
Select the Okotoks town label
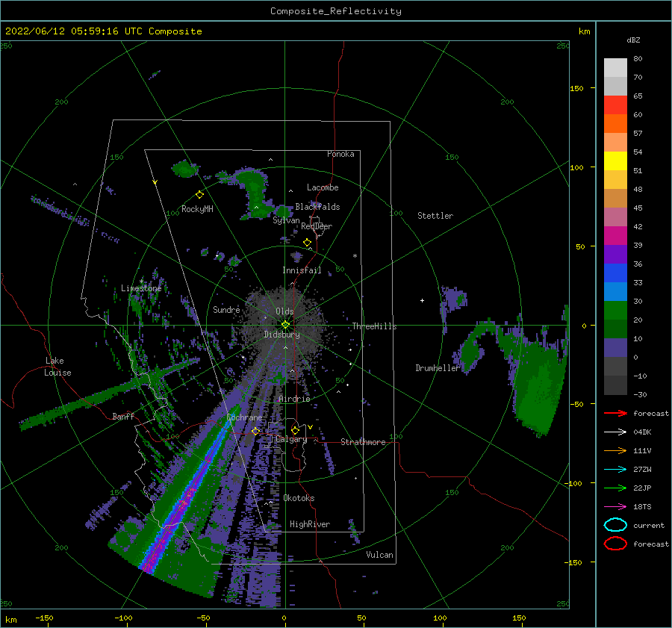pos(299,498)
